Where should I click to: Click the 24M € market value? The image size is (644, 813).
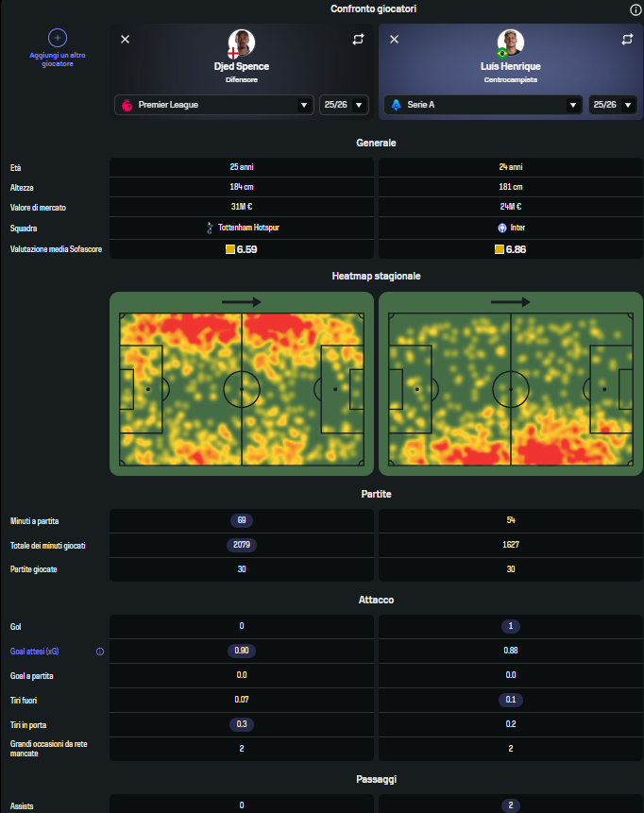(x=511, y=207)
